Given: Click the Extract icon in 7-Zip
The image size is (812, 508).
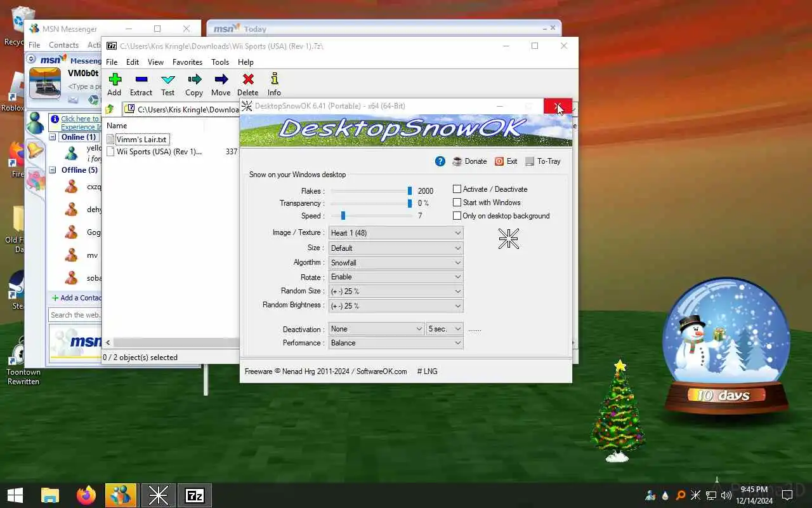Looking at the screenshot, I should click(x=141, y=79).
